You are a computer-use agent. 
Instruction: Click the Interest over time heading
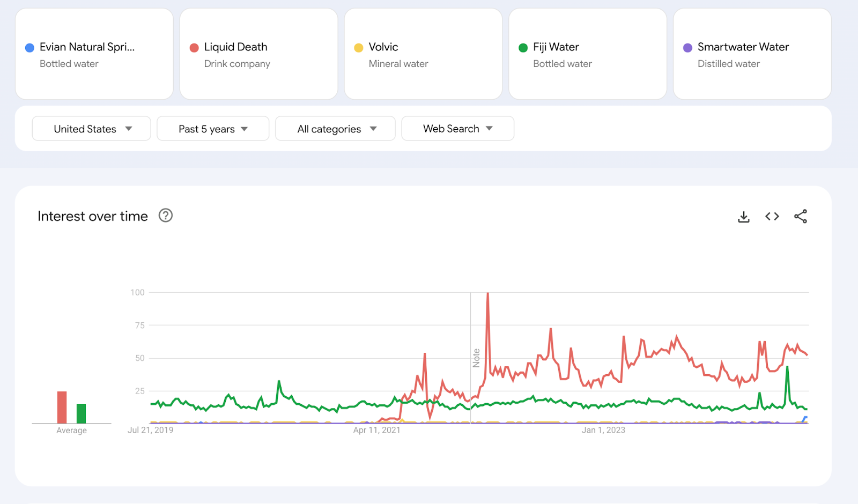point(93,216)
